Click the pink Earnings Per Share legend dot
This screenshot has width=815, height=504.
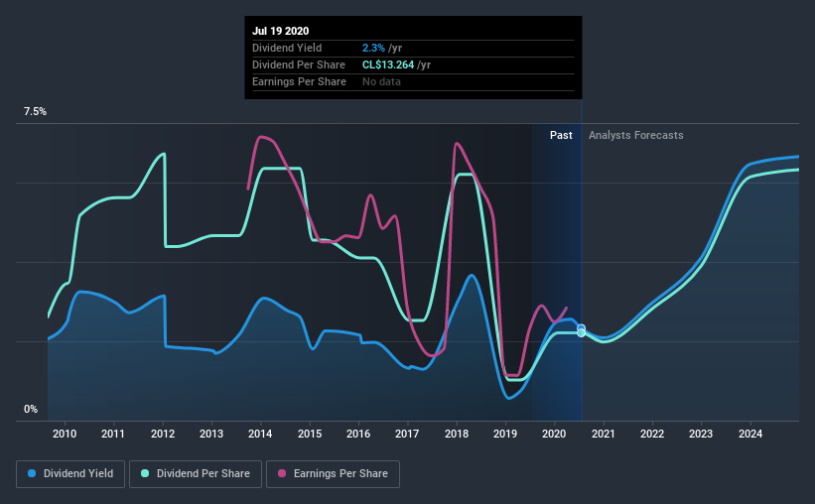[x=282, y=473]
